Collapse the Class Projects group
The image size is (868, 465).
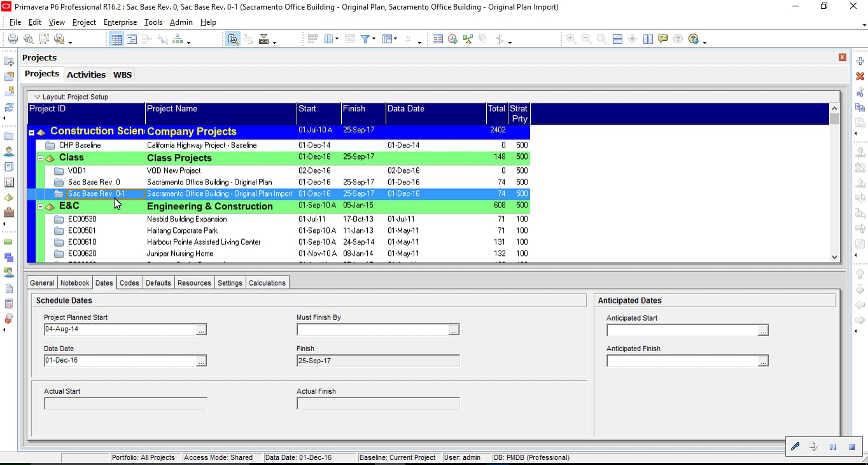pyautogui.click(x=40, y=158)
